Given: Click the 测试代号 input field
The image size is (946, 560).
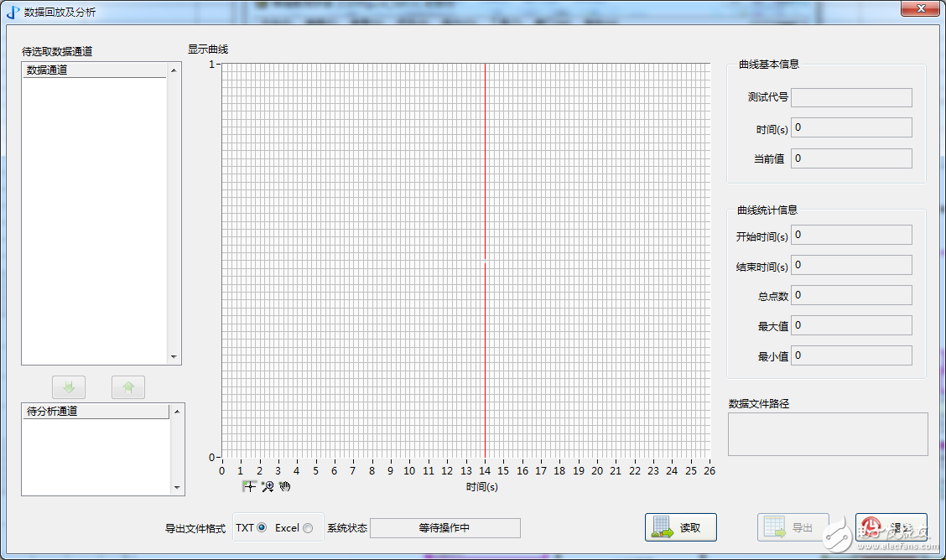Looking at the screenshot, I should 850,97.
